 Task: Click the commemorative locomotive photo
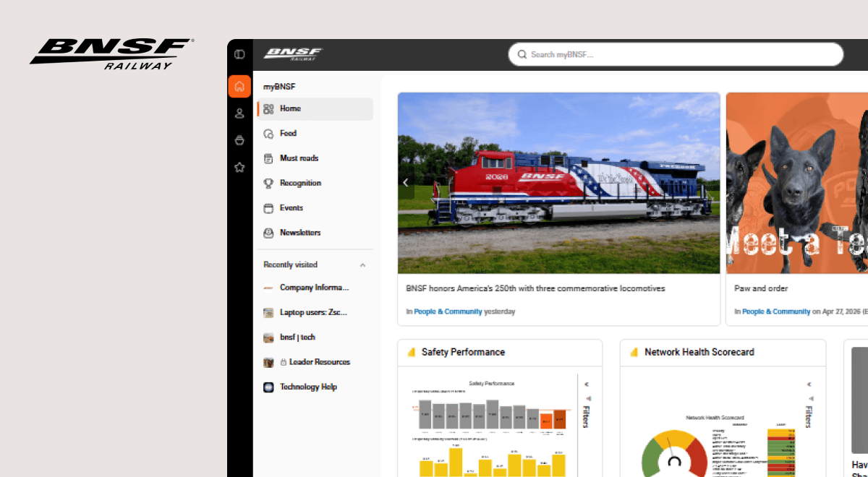pos(558,183)
